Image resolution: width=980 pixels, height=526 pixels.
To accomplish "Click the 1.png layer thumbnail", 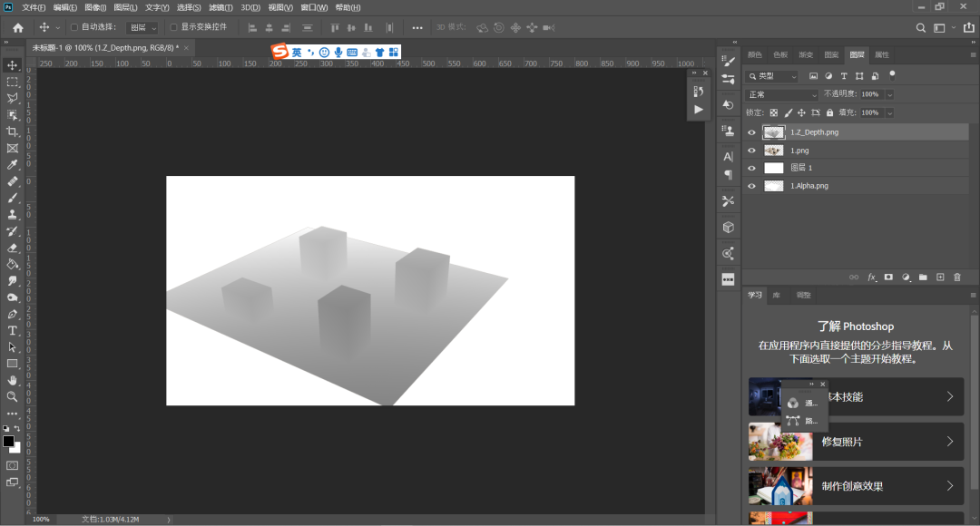I will 774,151.
